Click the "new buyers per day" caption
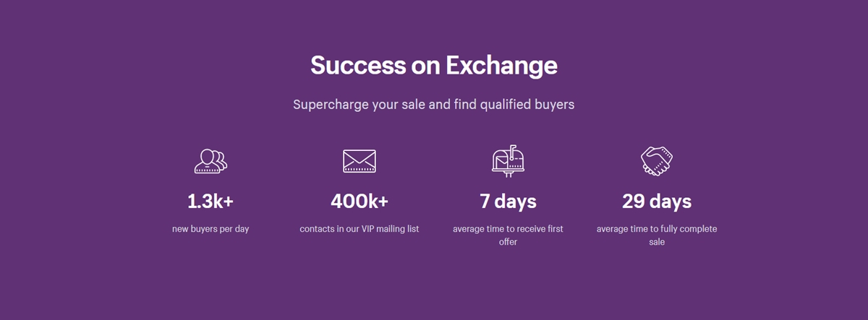This screenshot has height=320, width=868. pos(210,229)
